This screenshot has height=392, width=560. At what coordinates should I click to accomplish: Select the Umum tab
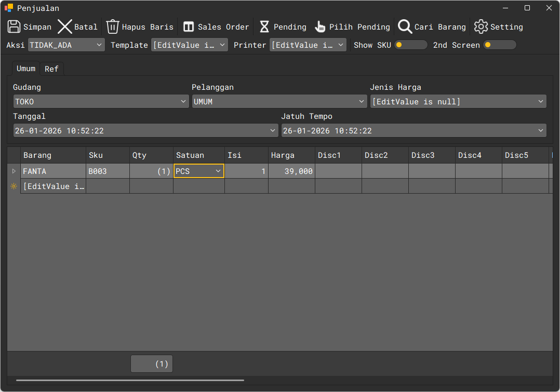(26, 69)
